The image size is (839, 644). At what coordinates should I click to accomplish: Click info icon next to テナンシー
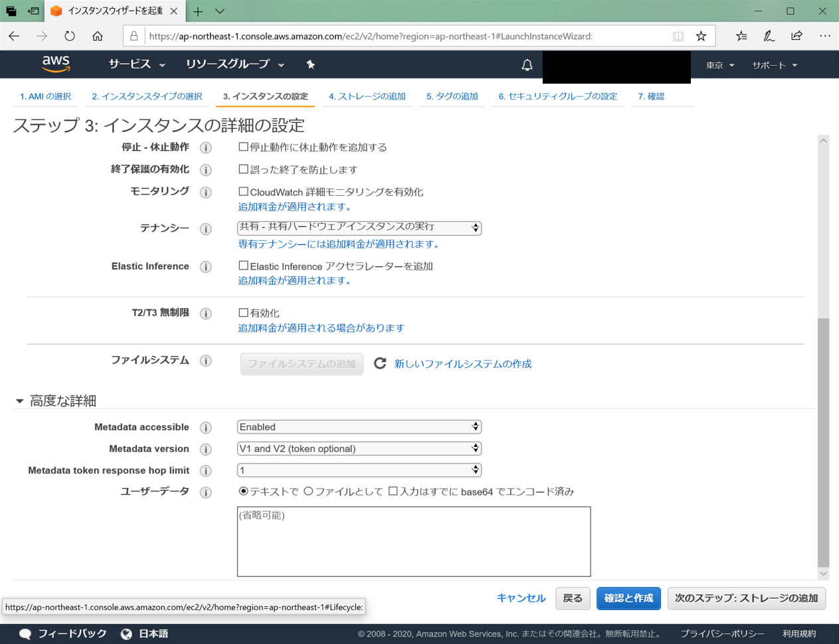[206, 229]
